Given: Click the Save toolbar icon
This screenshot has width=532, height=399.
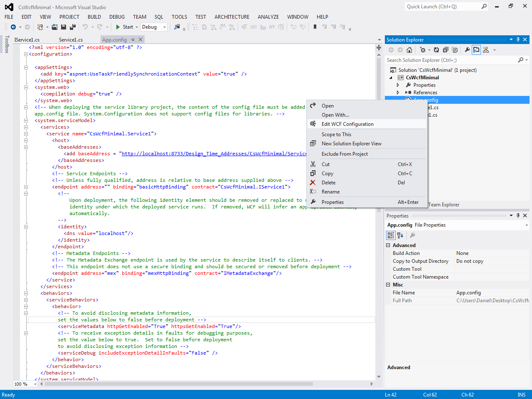Looking at the screenshot, I should coord(63,27).
